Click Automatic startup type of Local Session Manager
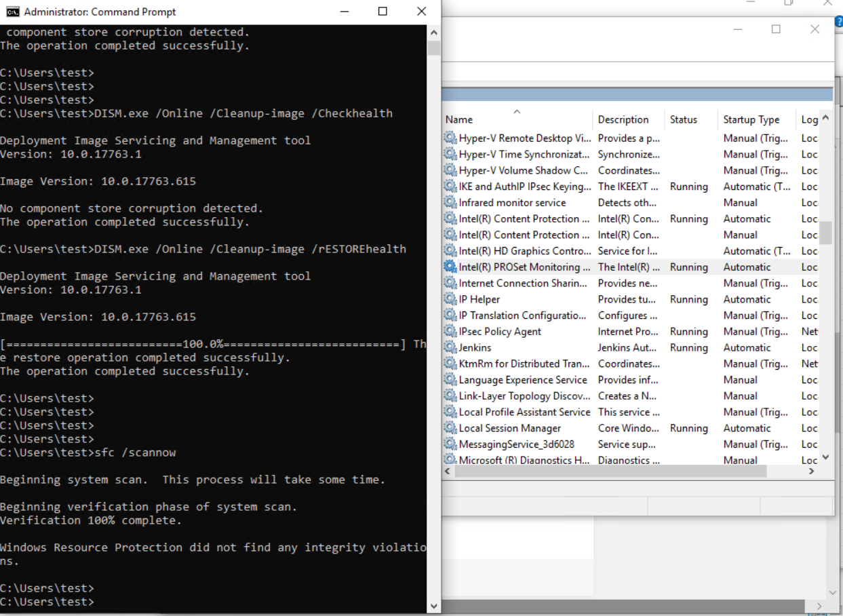 coord(747,428)
